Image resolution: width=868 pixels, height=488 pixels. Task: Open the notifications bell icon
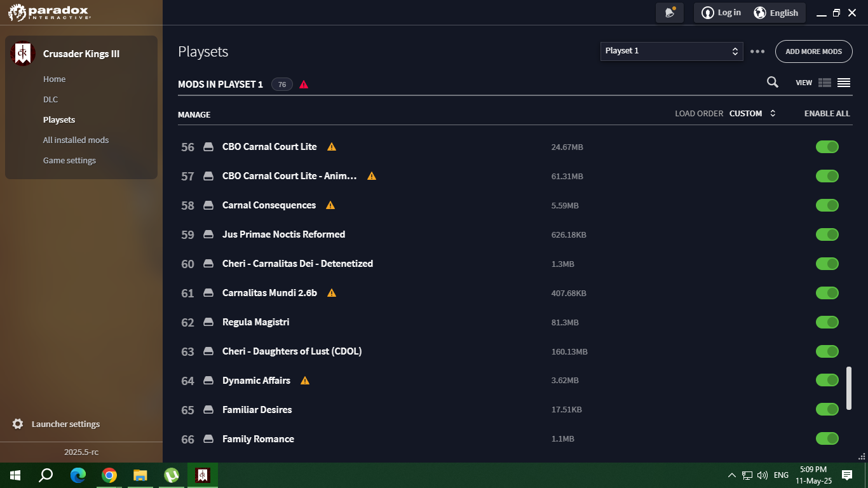coord(669,13)
